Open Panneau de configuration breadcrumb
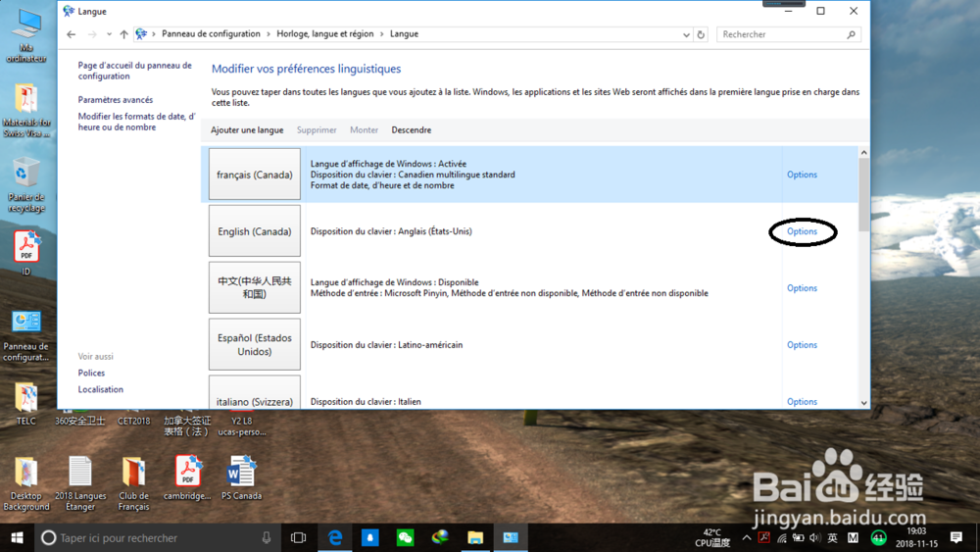Viewport: 980px width, 552px height. click(211, 33)
